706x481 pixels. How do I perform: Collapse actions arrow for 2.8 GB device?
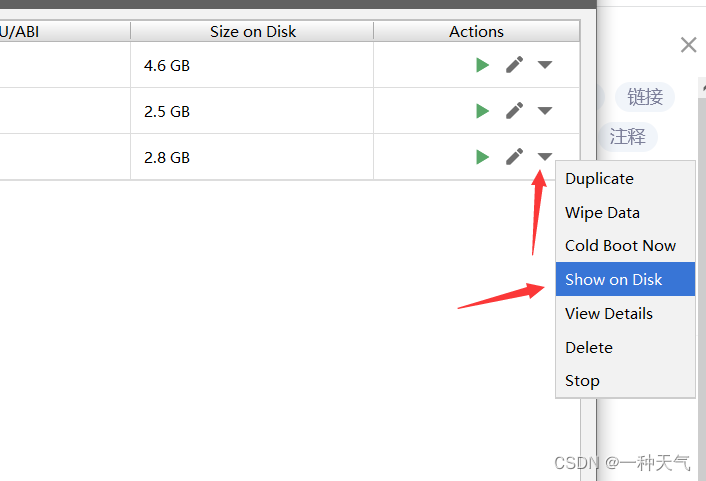coord(545,157)
